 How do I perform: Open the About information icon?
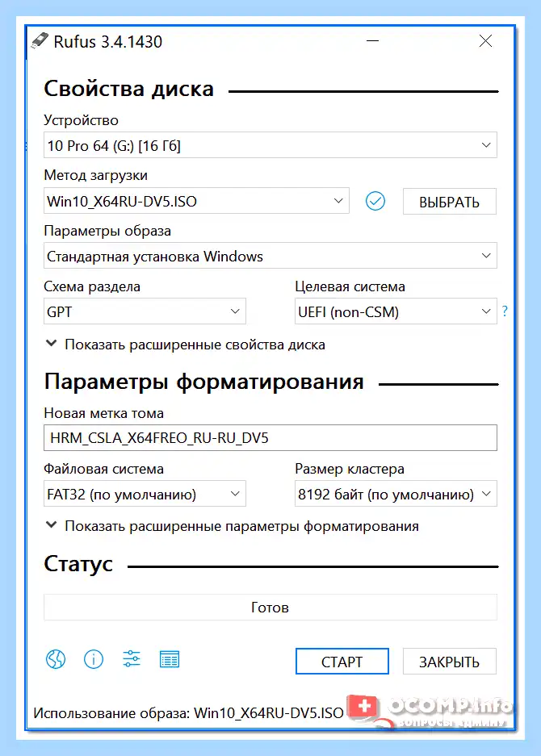click(94, 659)
